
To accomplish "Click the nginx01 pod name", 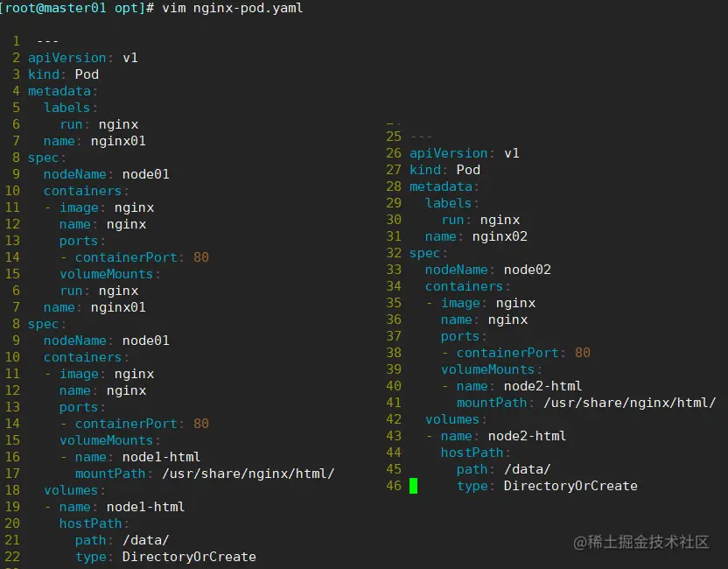I will 120,140.
